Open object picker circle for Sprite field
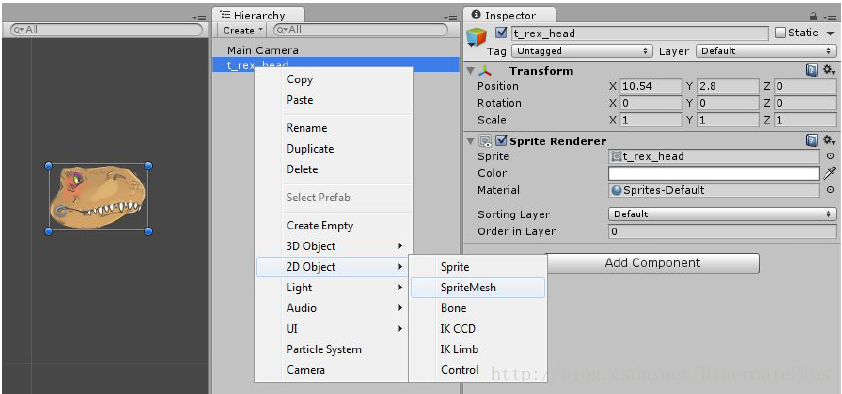The image size is (842, 394). pyautogui.click(x=830, y=156)
